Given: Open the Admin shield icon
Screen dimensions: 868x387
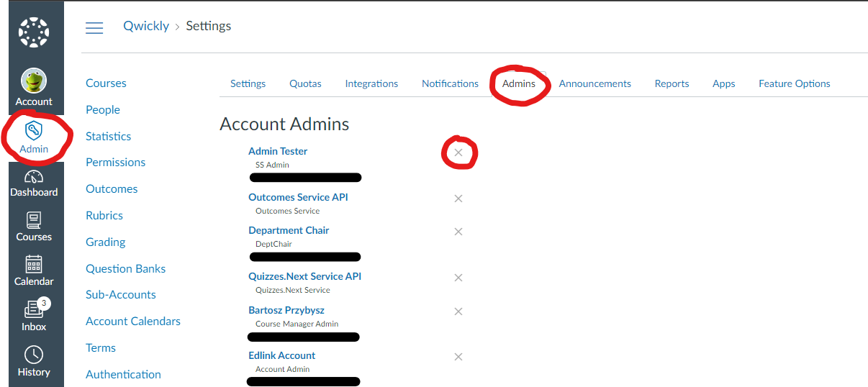Looking at the screenshot, I should point(34,130).
